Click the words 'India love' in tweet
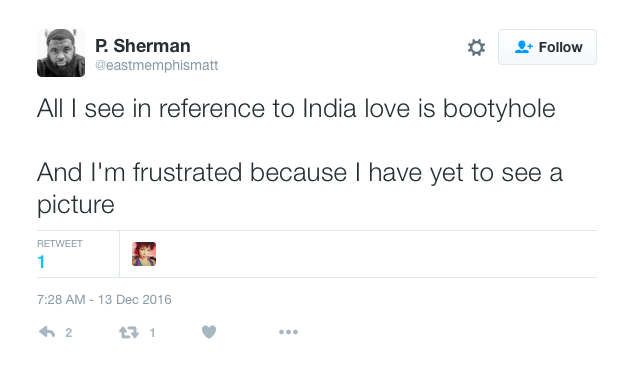This screenshot has height=371, width=632. click(356, 109)
